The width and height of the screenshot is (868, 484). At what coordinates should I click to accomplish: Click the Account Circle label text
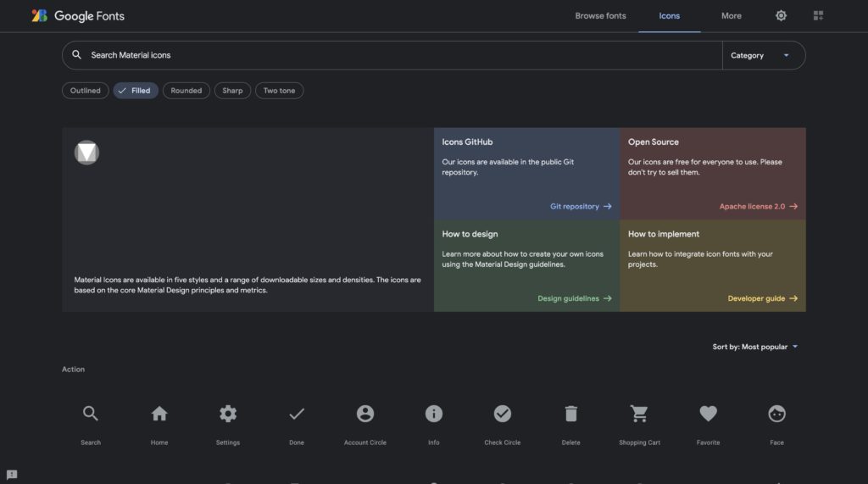tap(364, 442)
